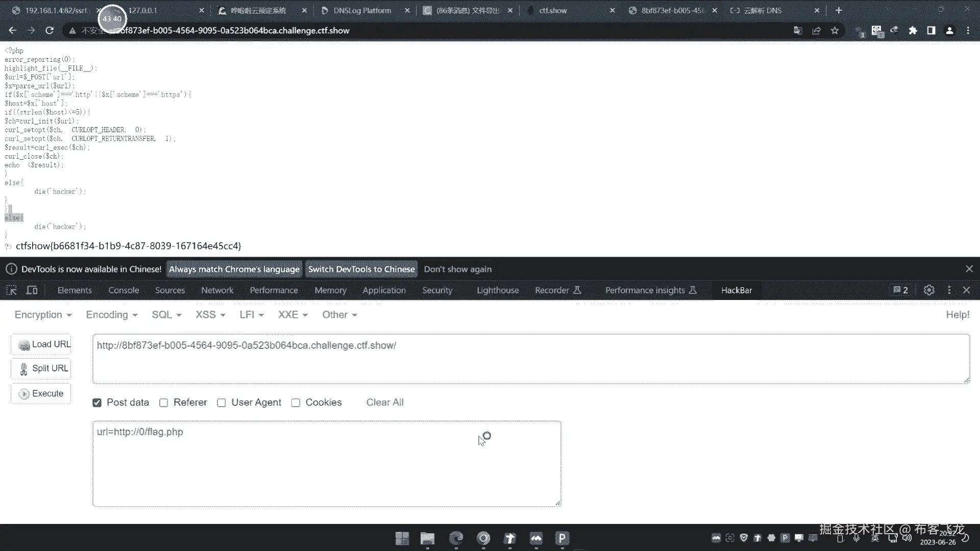Click the browser reload icon

(50, 31)
